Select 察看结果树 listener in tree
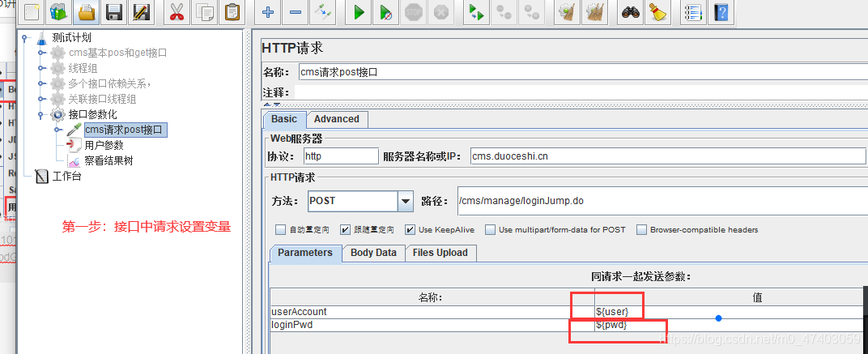The width and height of the screenshot is (868, 354). 108,161
